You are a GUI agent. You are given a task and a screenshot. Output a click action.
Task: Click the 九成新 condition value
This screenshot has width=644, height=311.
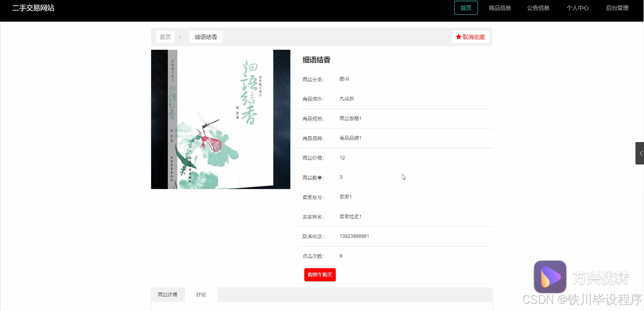point(346,99)
